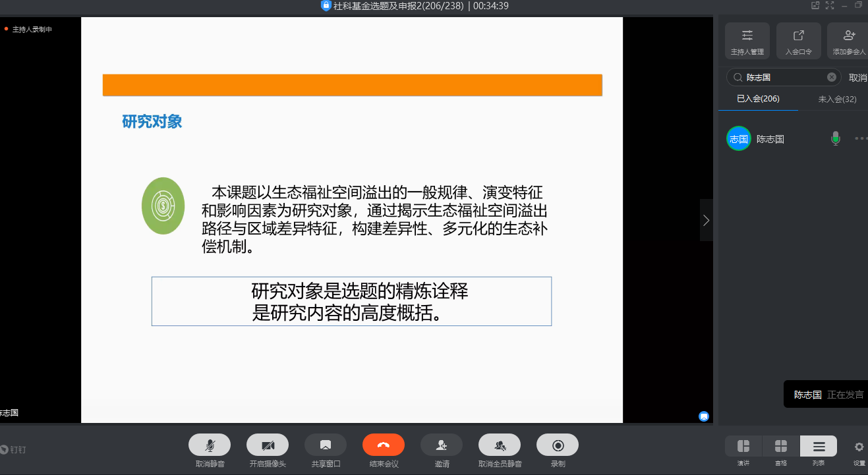The width and height of the screenshot is (868, 475).
Task: Click the blue chat bubble icon
Action: coord(704,416)
